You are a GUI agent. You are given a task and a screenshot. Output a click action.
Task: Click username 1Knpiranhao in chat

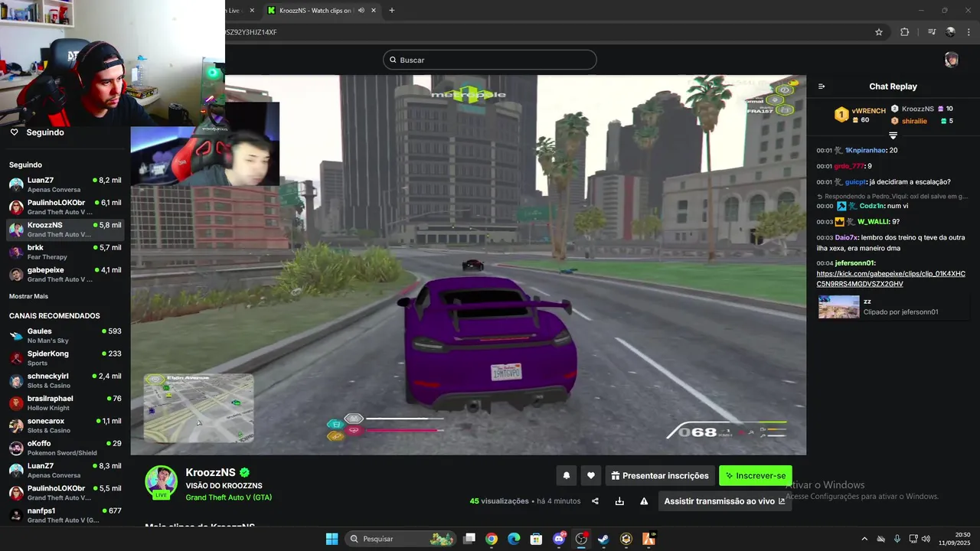865,150
